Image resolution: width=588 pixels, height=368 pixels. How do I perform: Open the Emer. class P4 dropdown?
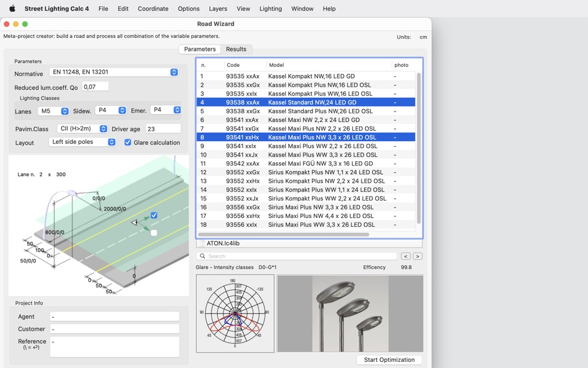click(166, 110)
